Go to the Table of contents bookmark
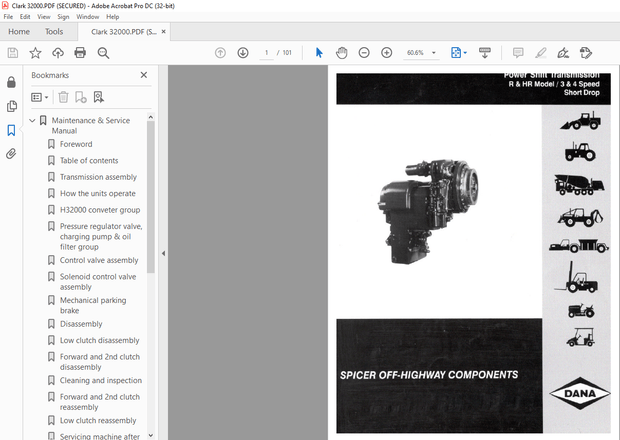Image resolution: width=620 pixels, height=440 pixels. coord(89,161)
